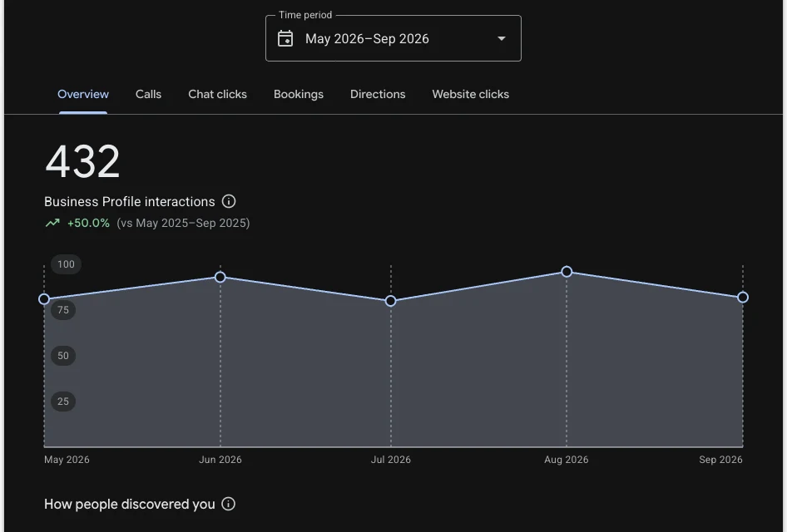
Task: Click info icon beside How people discovered you
Action: click(229, 504)
